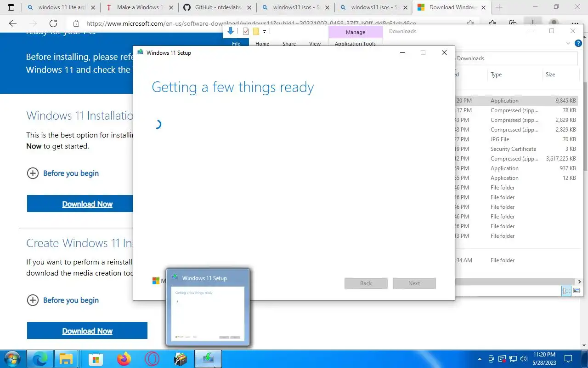Select the 3,617,225 KB compressed file row
Viewport: 588px width, 368px height.
[x=516, y=159]
